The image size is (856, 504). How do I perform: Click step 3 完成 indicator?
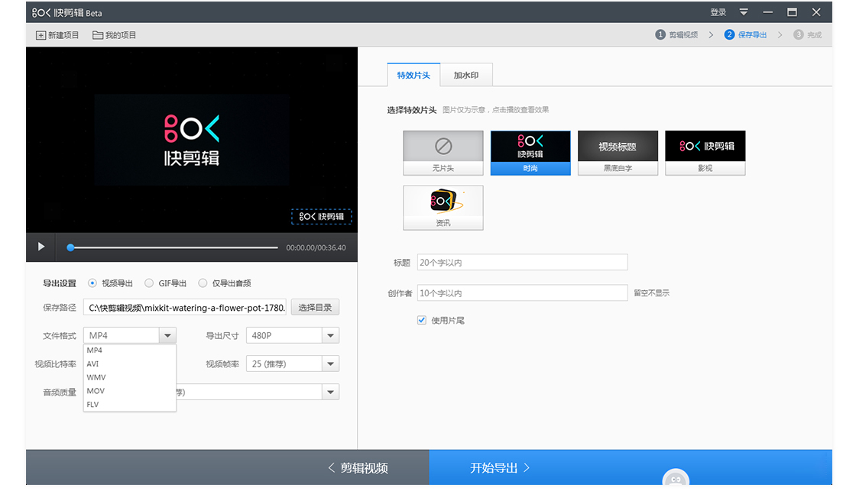point(808,35)
